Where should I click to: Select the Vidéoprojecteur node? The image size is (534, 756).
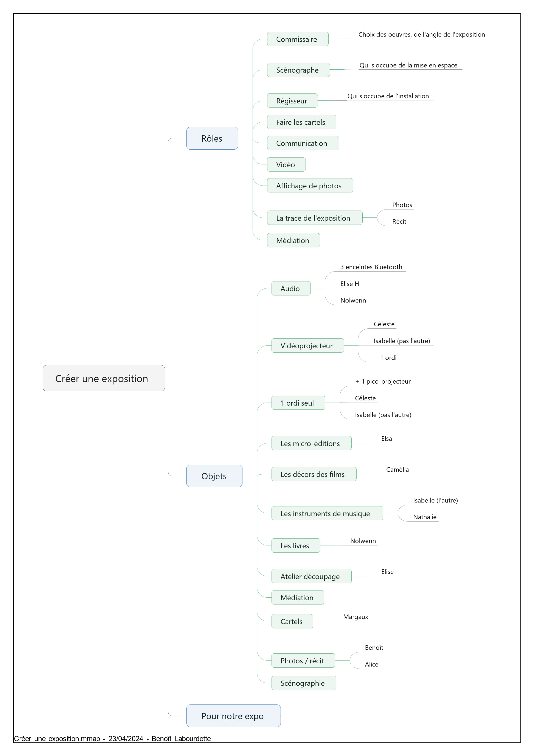307,345
